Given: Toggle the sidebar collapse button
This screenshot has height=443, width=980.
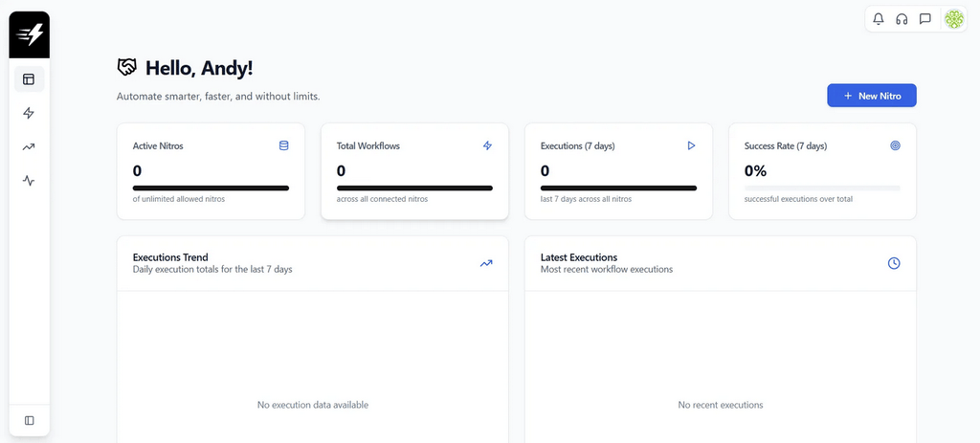Looking at the screenshot, I should point(29,420).
